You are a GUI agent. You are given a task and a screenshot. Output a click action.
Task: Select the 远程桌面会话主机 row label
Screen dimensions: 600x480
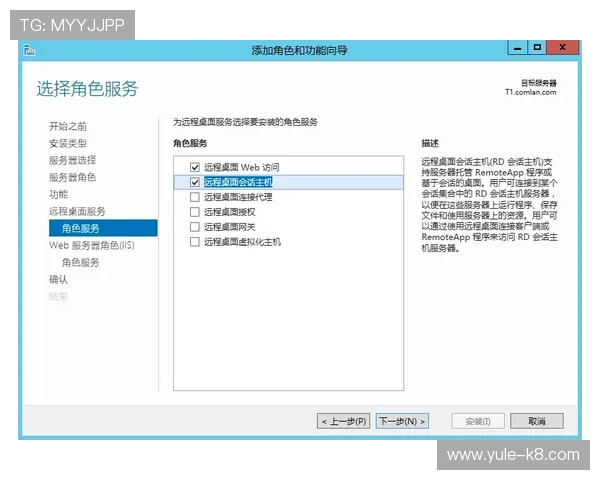coord(238,182)
